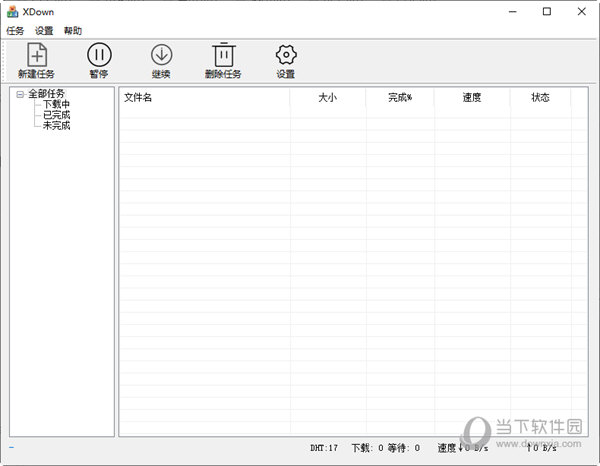This screenshot has height=466, width=600.
Task: Sort by the 完成% column header
Action: point(400,98)
